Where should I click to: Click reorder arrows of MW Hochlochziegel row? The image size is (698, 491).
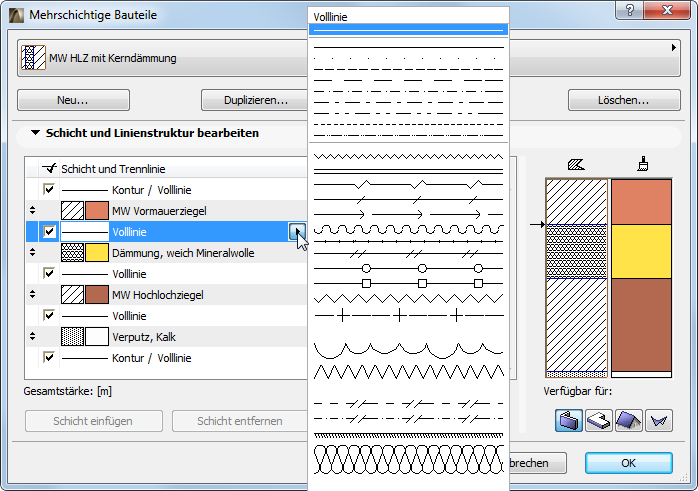[32, 294]
